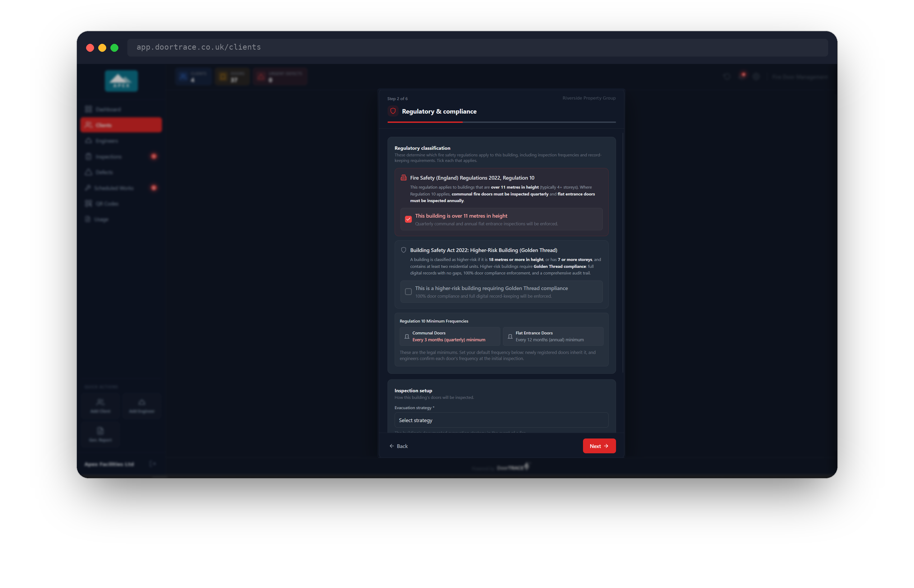Click the 'Communal Doors' label
The image size is (914, 588).
429,333
